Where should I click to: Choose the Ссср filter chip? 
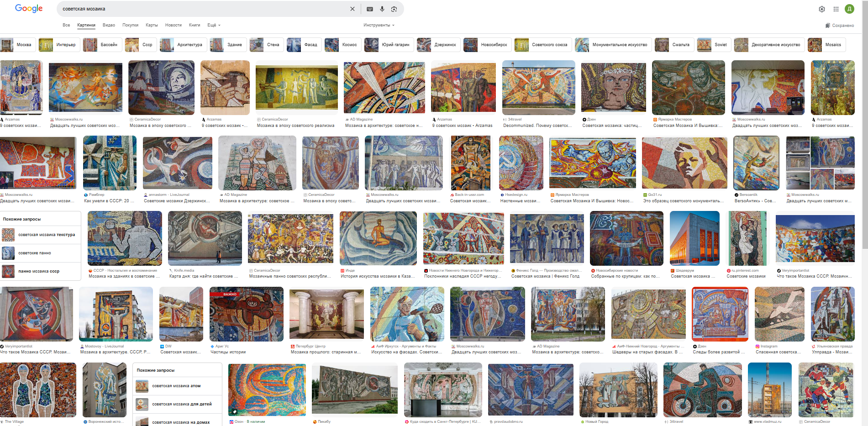pyautogui.click(x=141, y=45)
